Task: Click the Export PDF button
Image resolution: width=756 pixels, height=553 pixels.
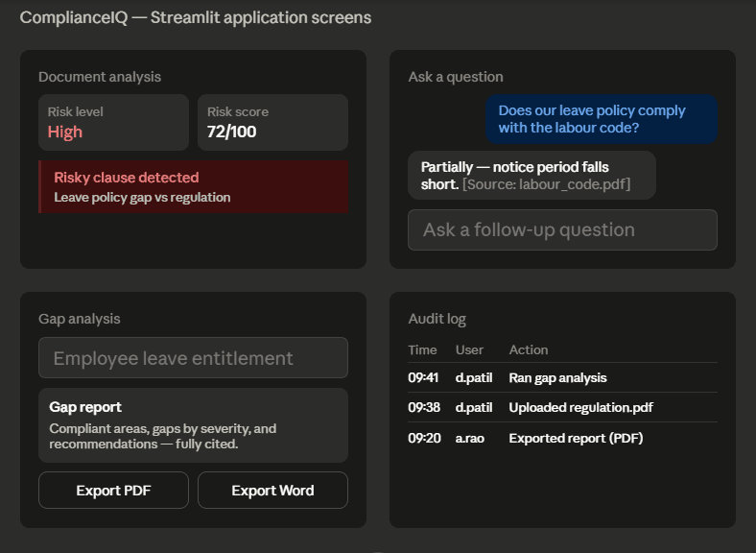Action: tap(113, 491)
